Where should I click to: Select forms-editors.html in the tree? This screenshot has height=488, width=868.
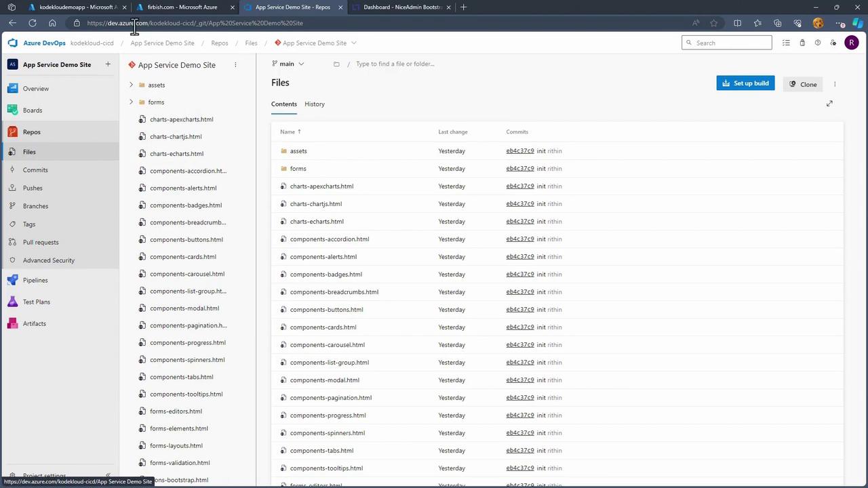[176, 411]
